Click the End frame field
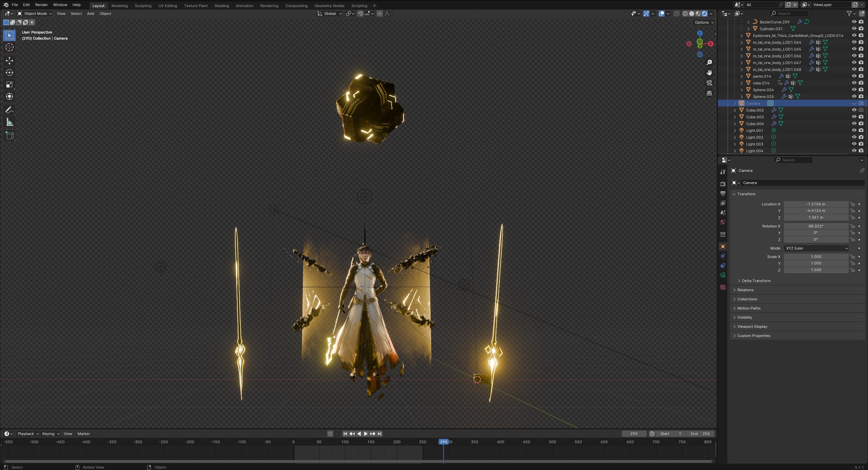Screen dimensions: 868x470 [x=701, y=434]
